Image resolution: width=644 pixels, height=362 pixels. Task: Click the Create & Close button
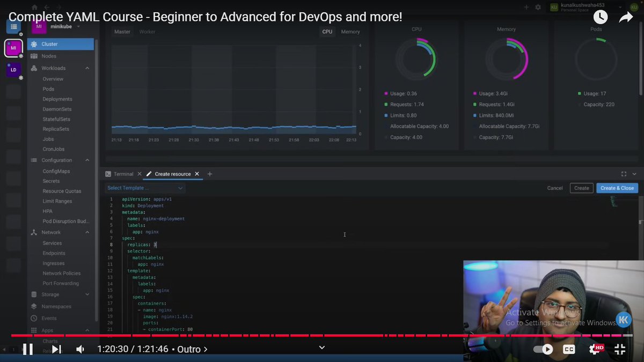click(x=617, y=188)
